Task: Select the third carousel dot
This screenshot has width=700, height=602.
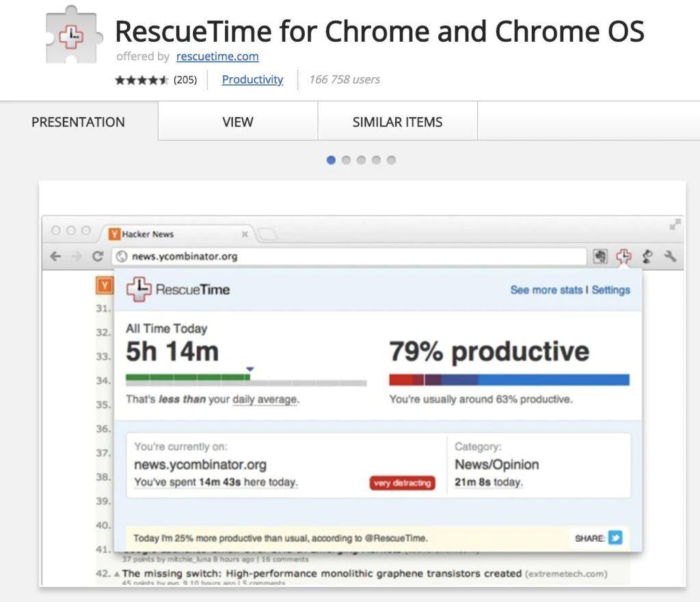Action: [361, 159]
